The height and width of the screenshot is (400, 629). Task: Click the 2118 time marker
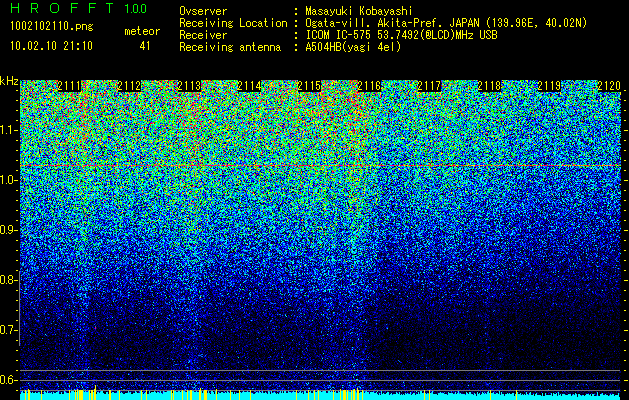point(489,86)
